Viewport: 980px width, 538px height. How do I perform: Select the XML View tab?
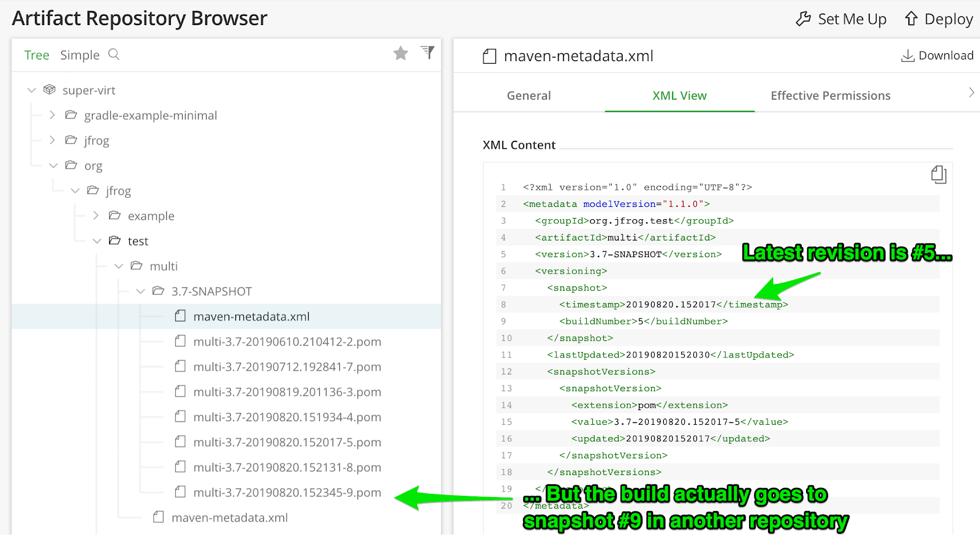click(x=679, y=95)
